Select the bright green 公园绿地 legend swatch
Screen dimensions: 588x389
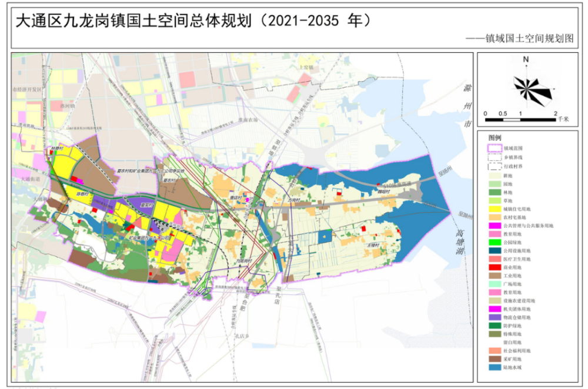pyautogui.click(x=493, y=242)
